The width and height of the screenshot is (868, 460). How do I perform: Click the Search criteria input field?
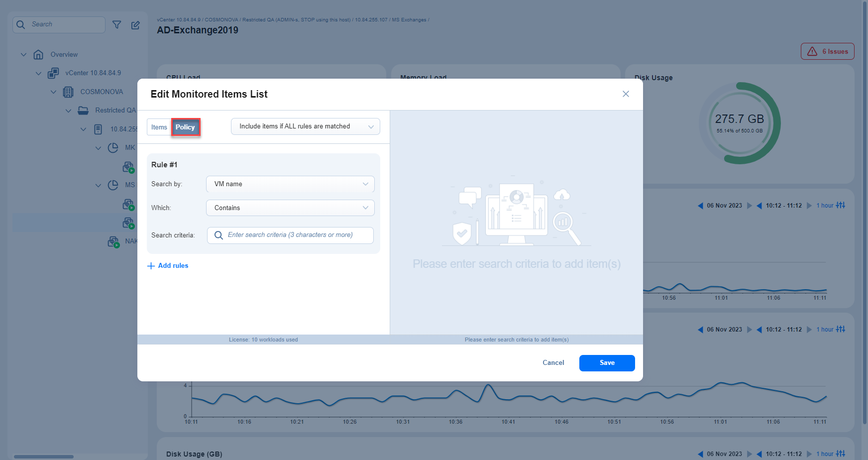[x=290, y=235]
